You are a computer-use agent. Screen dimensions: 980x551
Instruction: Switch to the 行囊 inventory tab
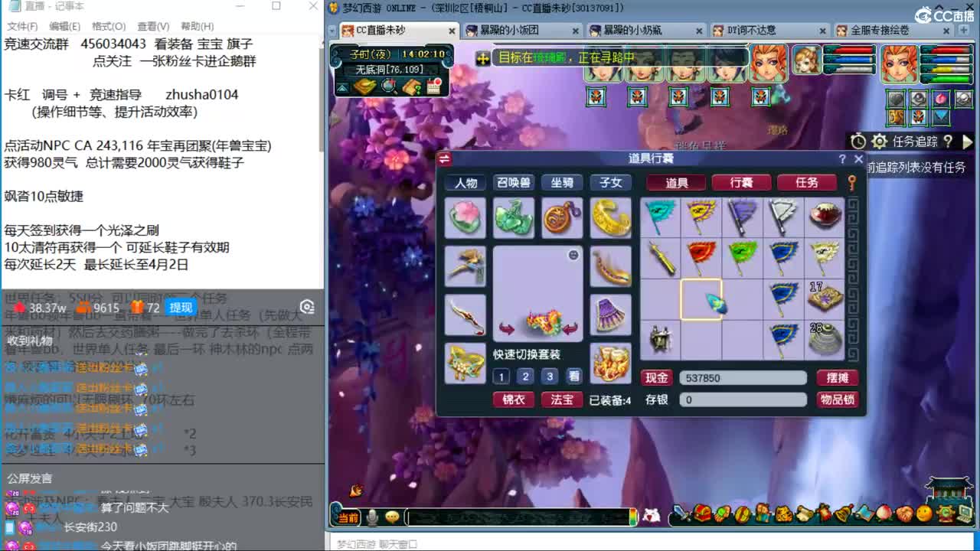pyautogui.click(x=741, y=183)
